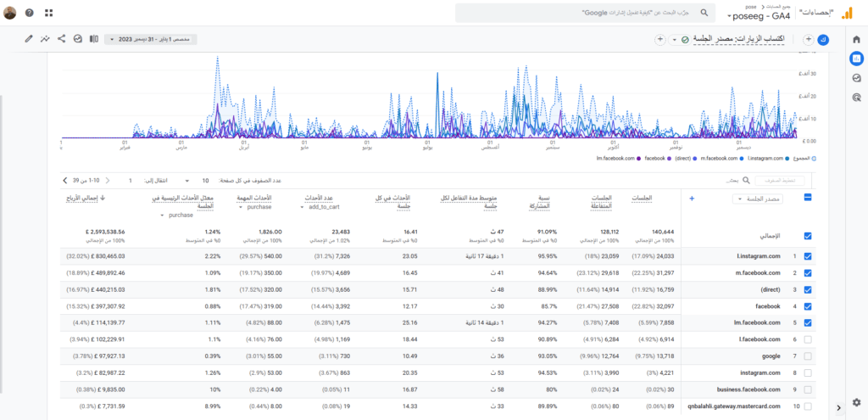Click the facebook legend color dot
Screen dimensions: 868x420
click(x=669, y=159)
